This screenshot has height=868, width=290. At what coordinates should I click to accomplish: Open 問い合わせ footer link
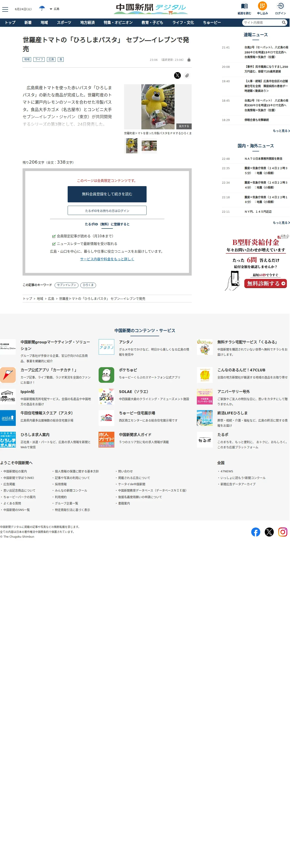(x=125, y=471)
